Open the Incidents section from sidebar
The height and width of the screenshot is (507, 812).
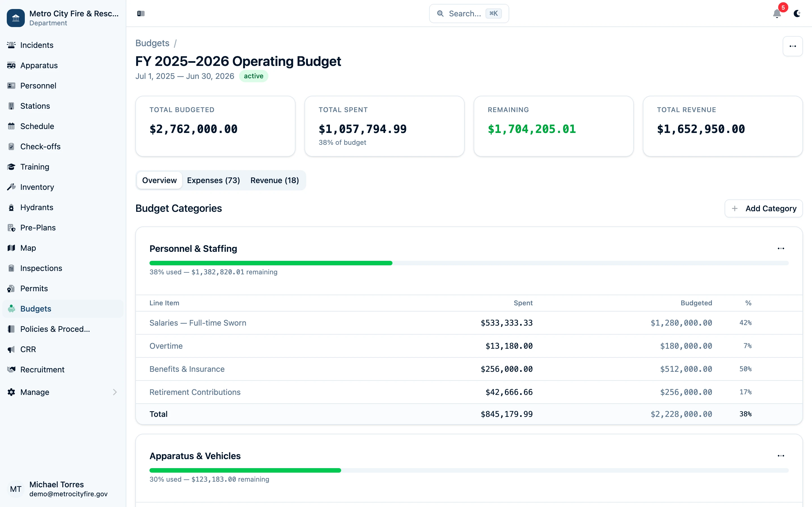(x=11, y=45)
